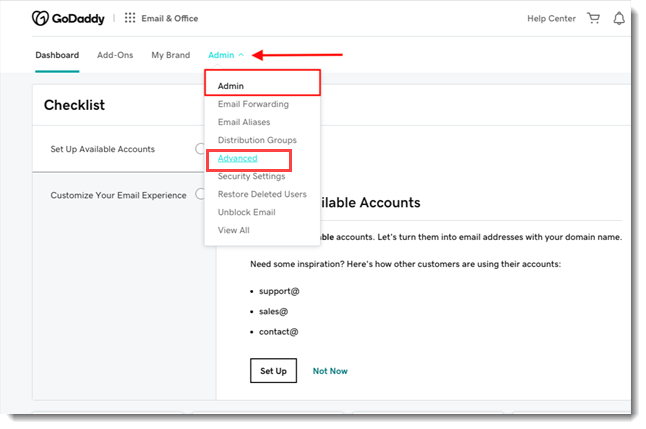Choose Email Aliases in Admin menu
Screen dimensions: 646x429
coord(244,122)
